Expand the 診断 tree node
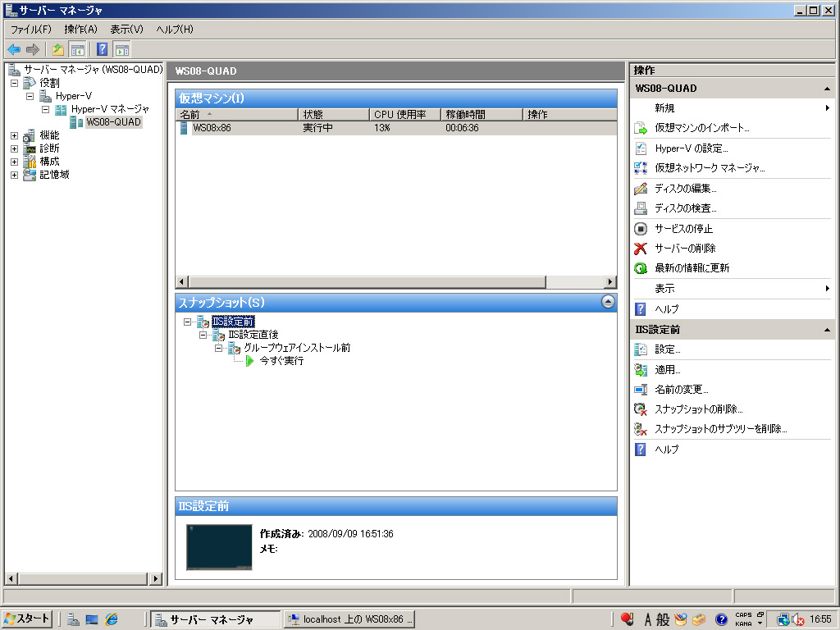 pyautogui.click(x=15, y=149)
